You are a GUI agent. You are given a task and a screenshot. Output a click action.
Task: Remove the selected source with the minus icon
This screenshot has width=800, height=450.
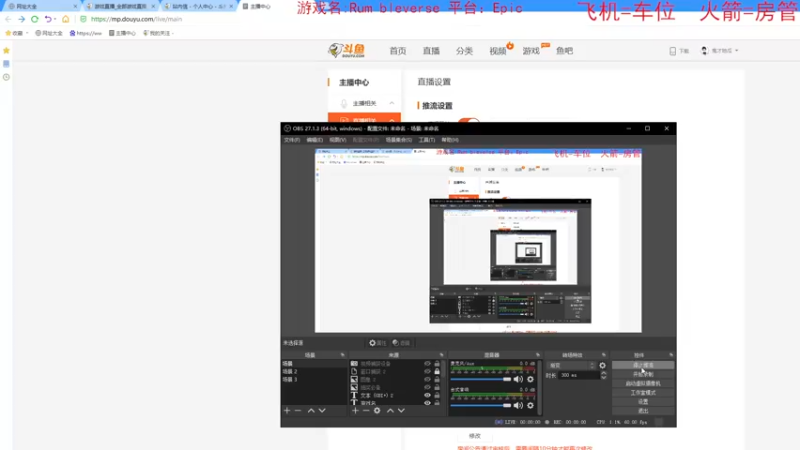(x=366, y=410)
